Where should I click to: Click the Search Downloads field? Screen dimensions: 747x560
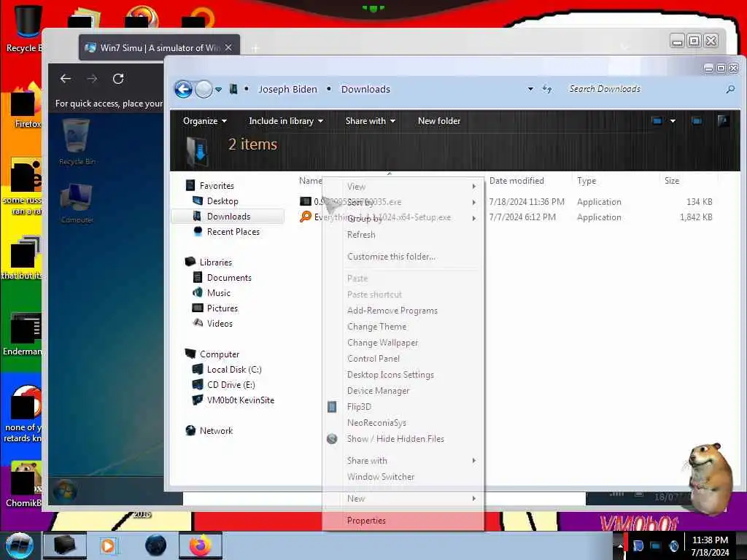(x=643, y=89)
